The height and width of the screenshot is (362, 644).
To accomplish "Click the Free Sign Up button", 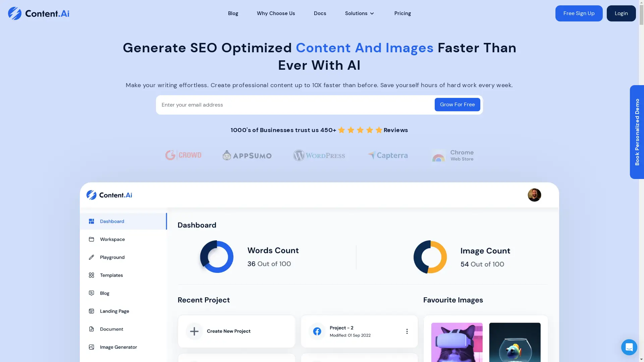I will click(579, 13).
